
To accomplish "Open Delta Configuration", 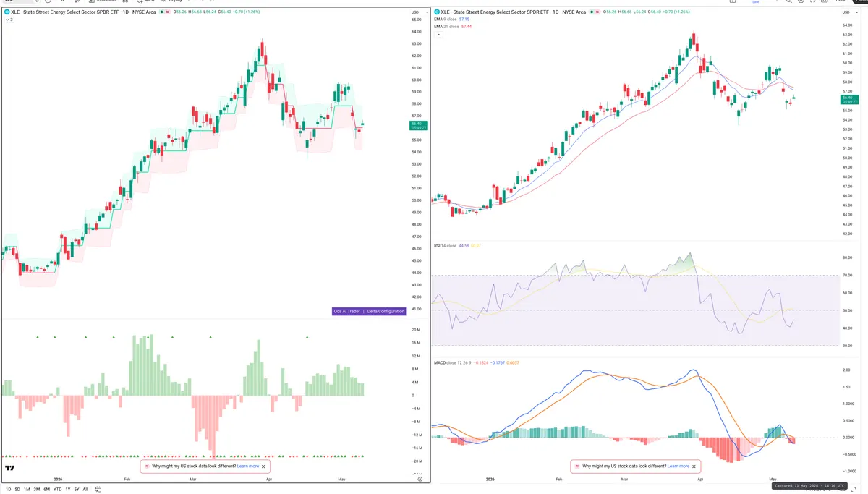I will 386,311.
